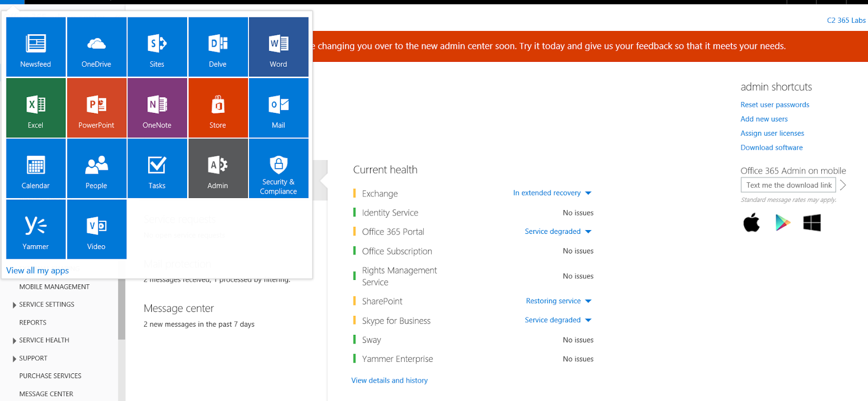
Task: Click the Windows store icon
Action: point(812,222)
